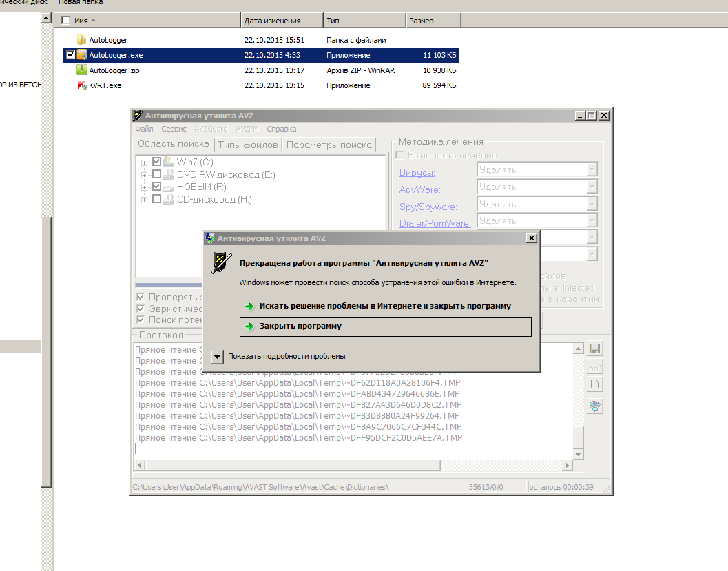This screenshot has width=728, height=571.
Task: Open the Сервис menu in AVZ
Action: coord(174,129)
